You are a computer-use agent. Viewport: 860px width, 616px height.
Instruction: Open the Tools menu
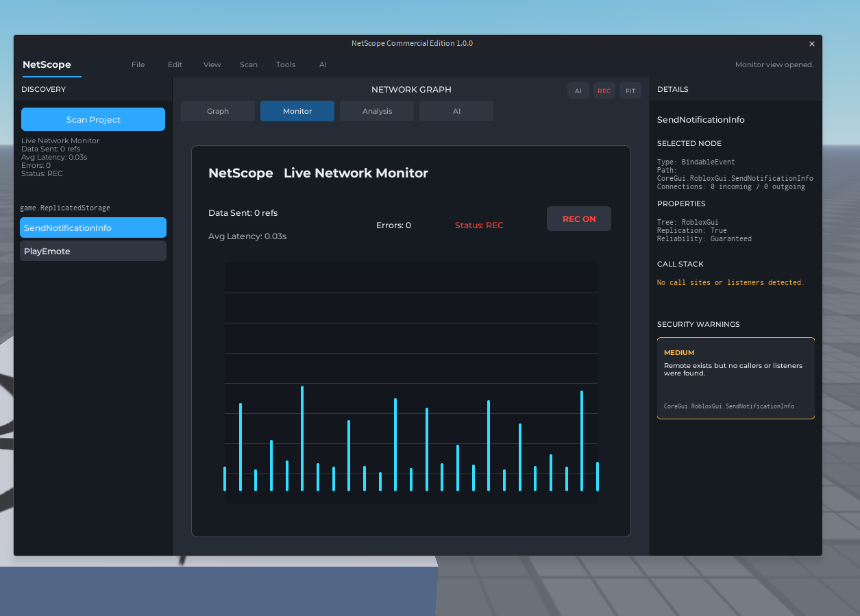286,64
